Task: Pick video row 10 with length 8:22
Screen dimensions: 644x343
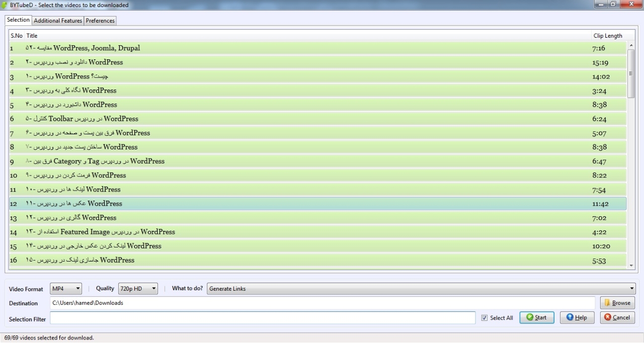Action: pyautogui.click(x=318, y=175)
